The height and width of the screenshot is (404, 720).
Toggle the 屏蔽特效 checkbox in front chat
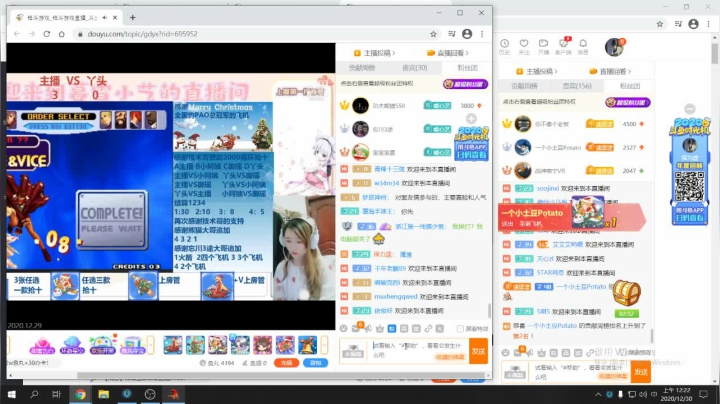[460, 329]
